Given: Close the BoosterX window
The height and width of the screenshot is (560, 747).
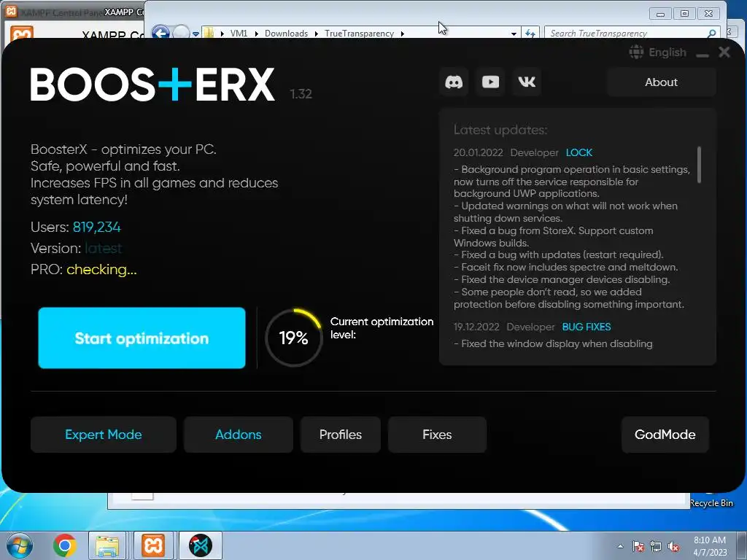Looking at the screenshot, I should pyautogui.click(x=724, y=52).
